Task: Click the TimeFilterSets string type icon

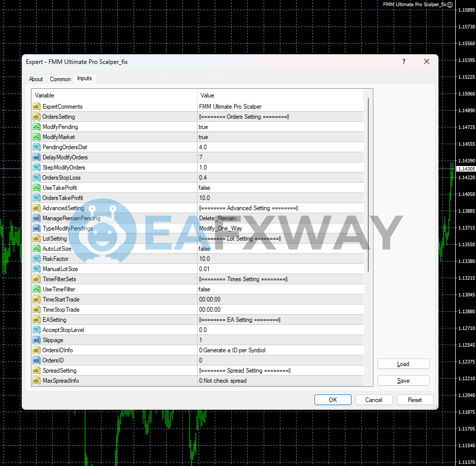Action: pos(36,279)
